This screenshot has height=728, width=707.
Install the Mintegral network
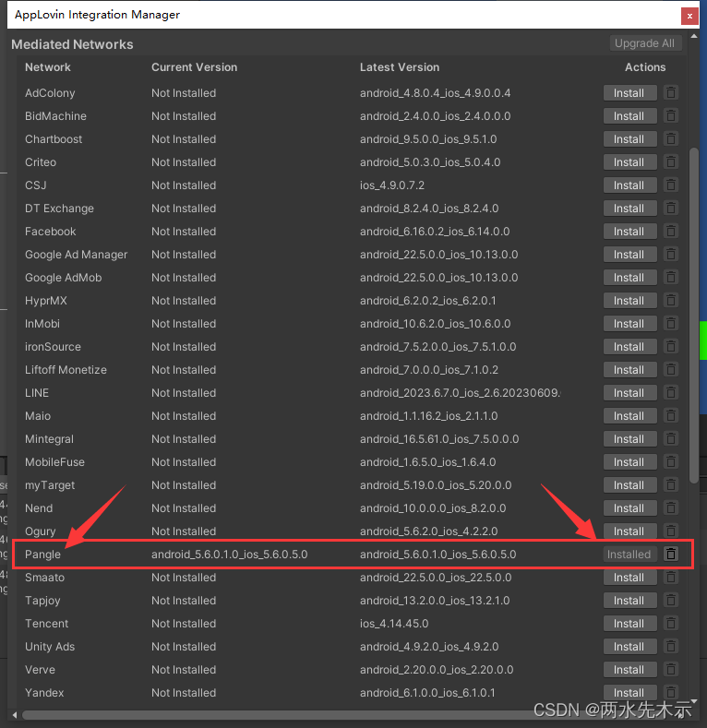[x=629, y=439]
